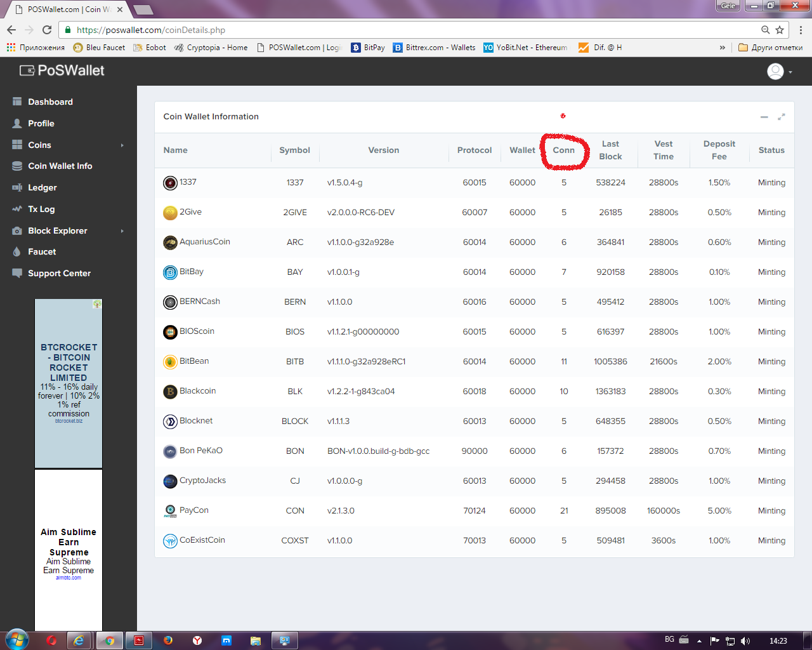Click the CryptoJacks coin icon
Viewport: 812px width, 650px height.
(x=170, y=481)
